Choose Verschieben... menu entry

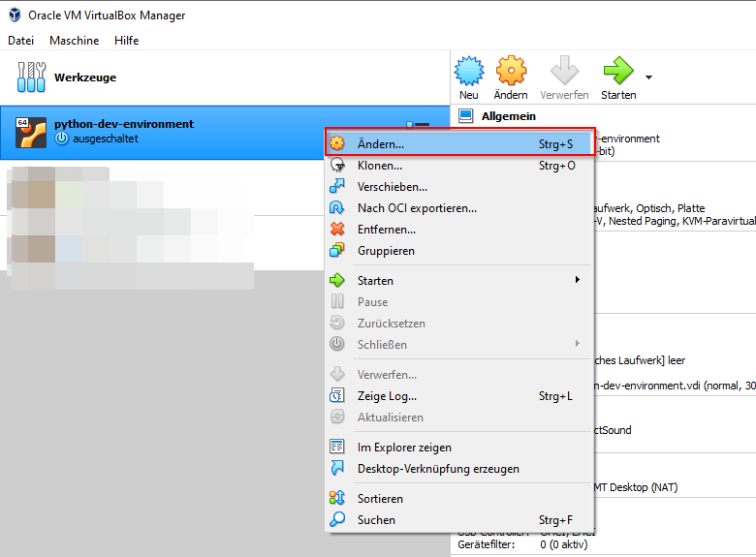coord(459,186)
